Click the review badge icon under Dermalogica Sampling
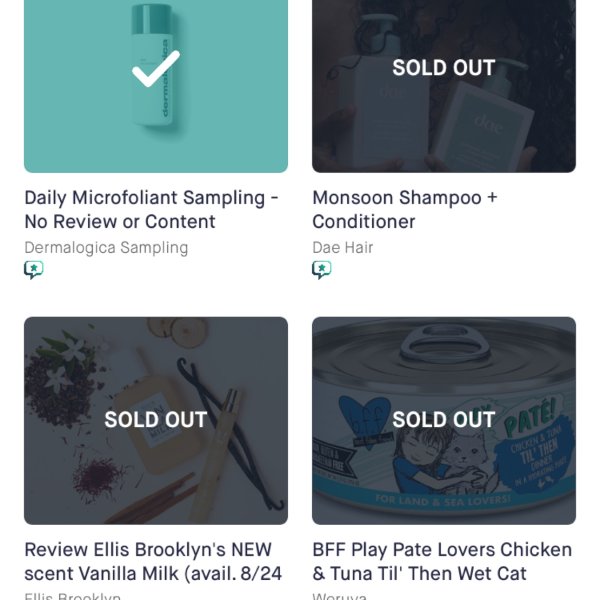Image resolution: width=600 pixels, height=600 pixels. tap(34, 270)
